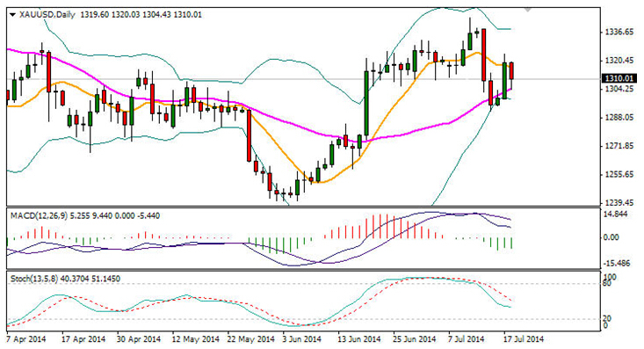Click the 1336.65 price level

[619, 32]
